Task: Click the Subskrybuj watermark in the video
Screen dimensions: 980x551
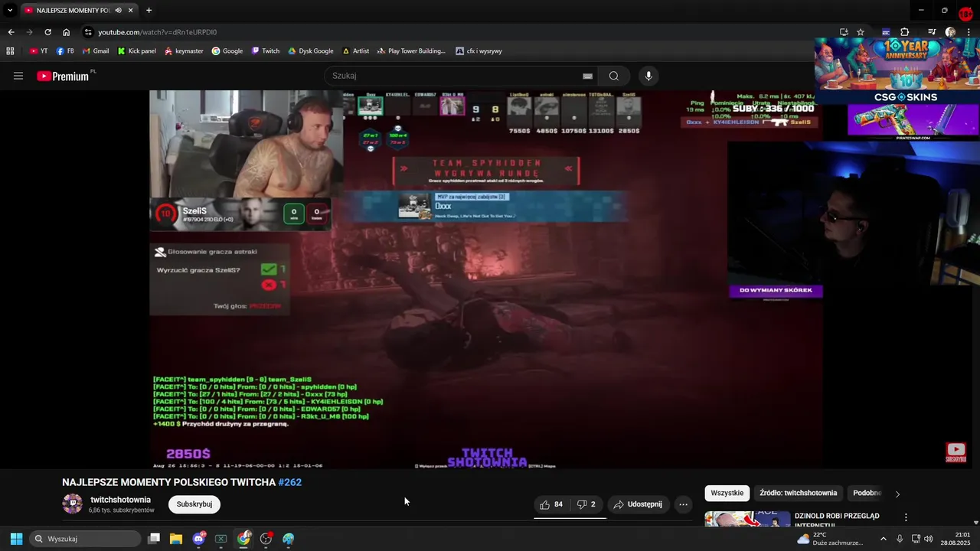Action: click(x=955, y=452)
